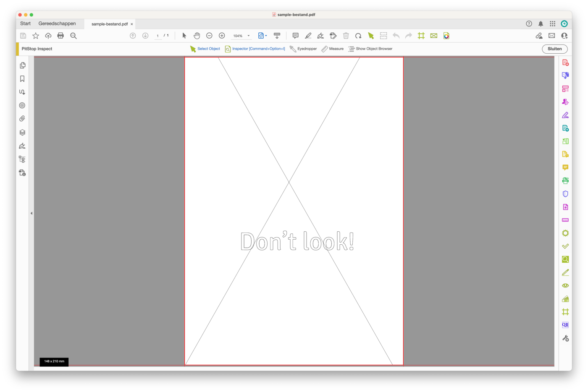The height and width of the screenshot is (392, 588).
Task: Open the attachments paperclip panel
Action: coord(22,119)
